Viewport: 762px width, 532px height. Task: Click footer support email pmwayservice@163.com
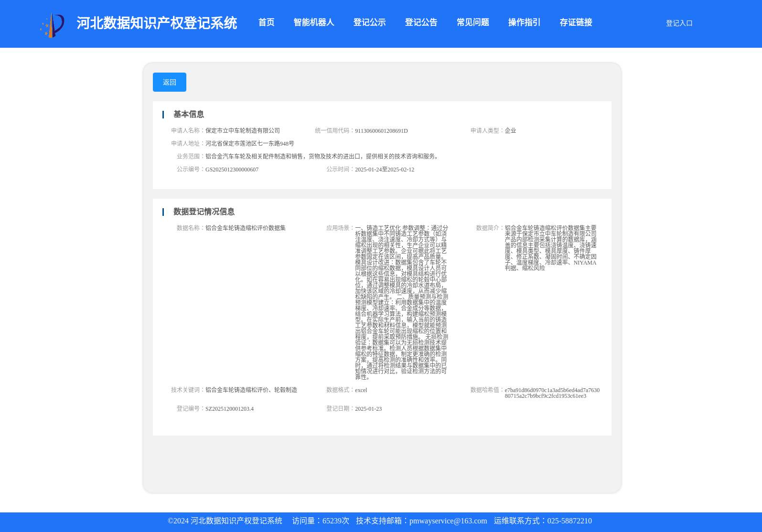point(448,521)
